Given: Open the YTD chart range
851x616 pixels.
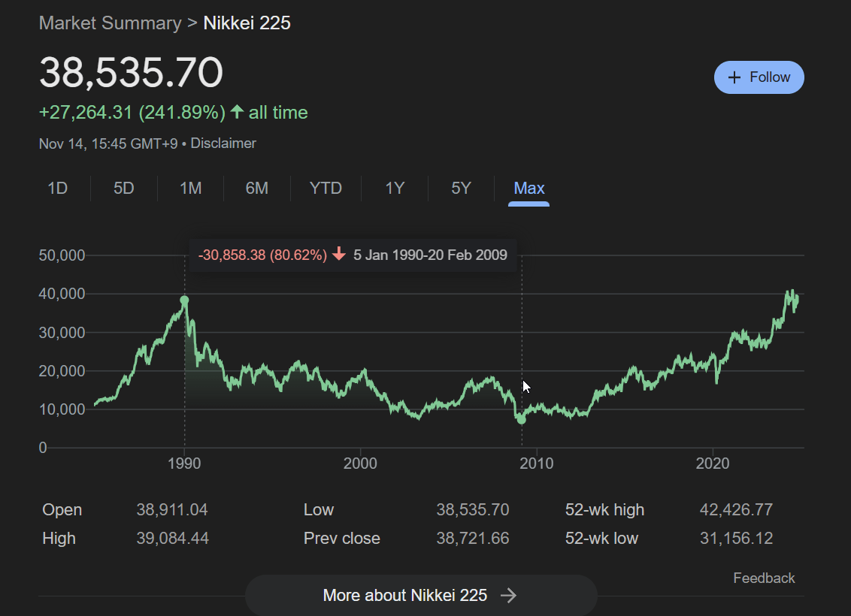Looking at the screenshot, I should (326, 188).
